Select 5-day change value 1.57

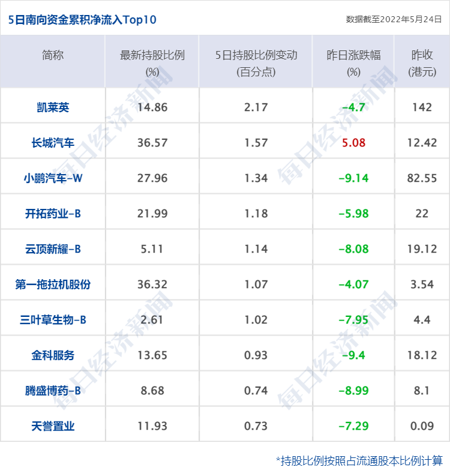(x=256, y=143)
